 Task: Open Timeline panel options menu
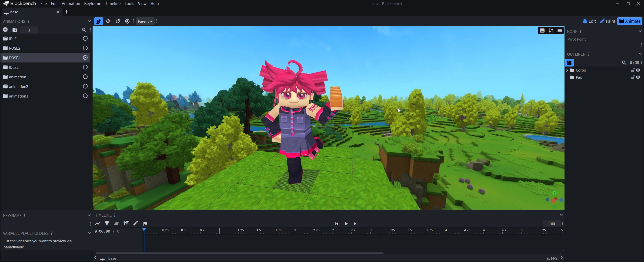(x=115, y=215)
